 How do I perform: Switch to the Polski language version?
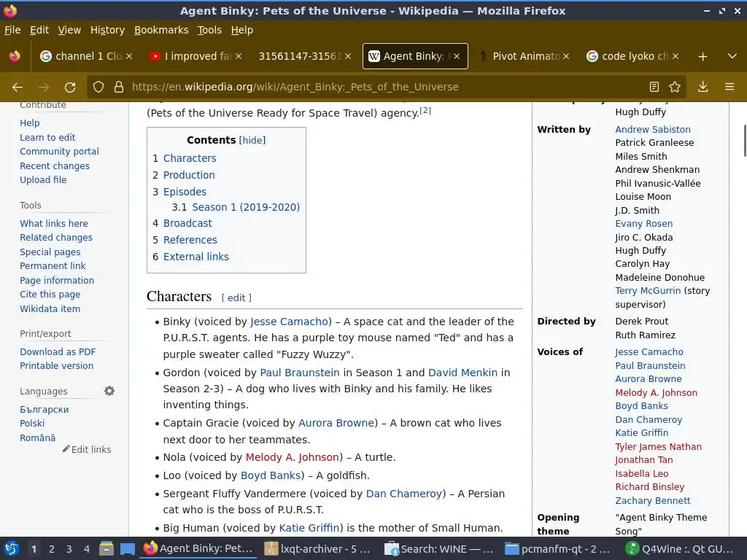[32, 423]
